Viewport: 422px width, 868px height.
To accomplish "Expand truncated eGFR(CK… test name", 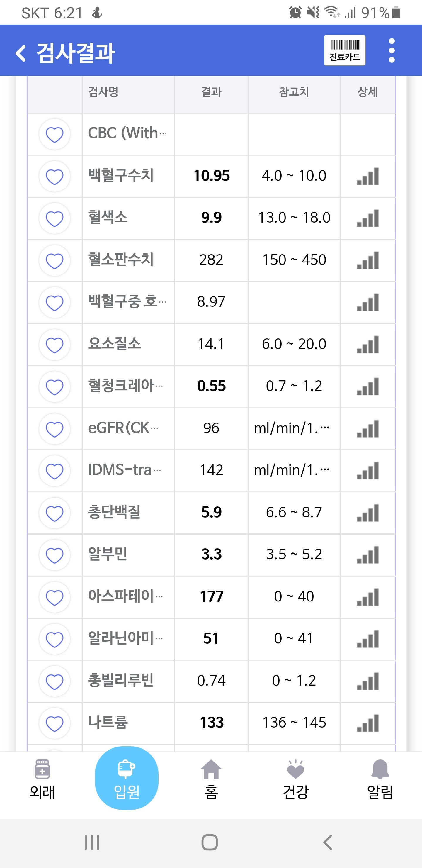I will (123, 428).
